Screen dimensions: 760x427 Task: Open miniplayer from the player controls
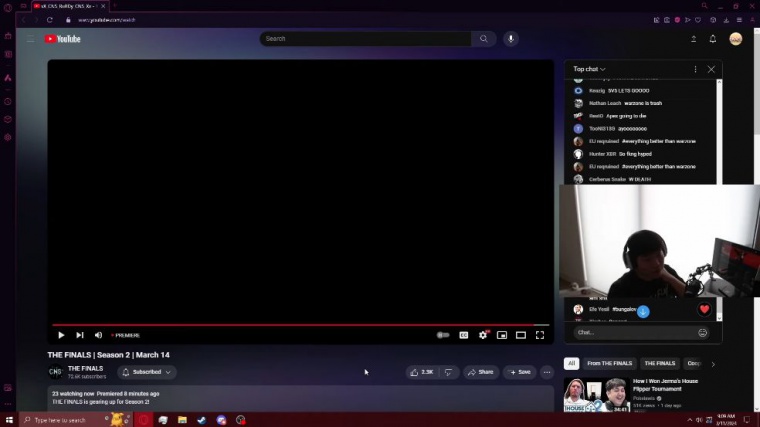pos(502,335)
